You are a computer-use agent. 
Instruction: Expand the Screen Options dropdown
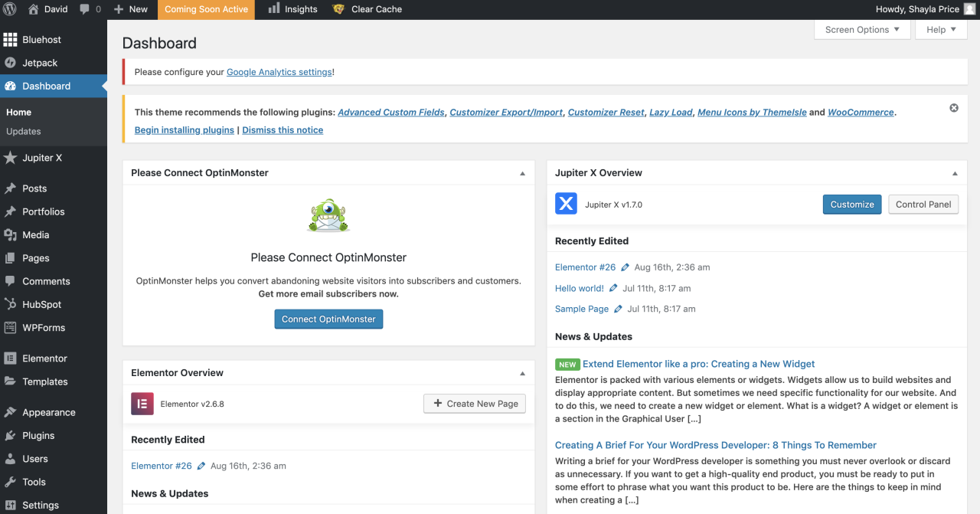[x=862, y=30]
